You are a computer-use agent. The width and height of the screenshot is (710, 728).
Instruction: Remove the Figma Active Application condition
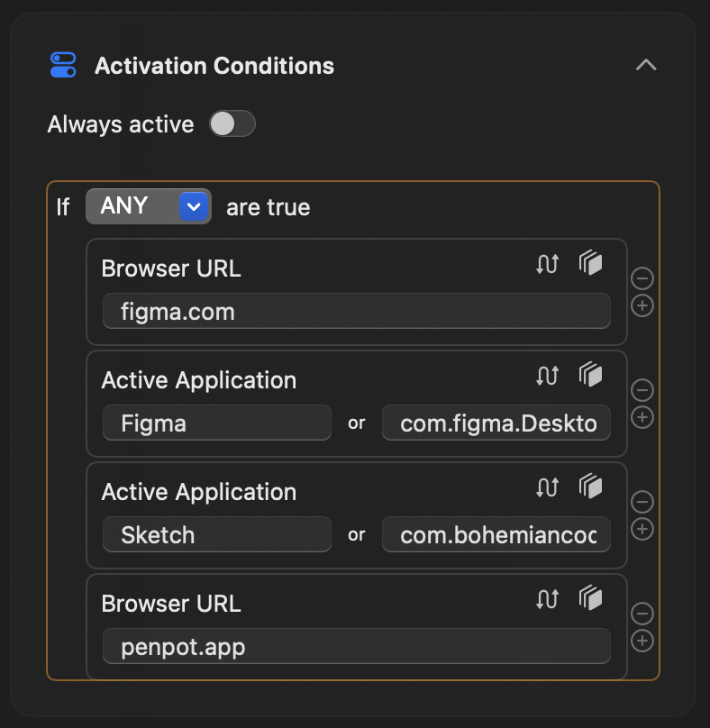click(642, 390)
